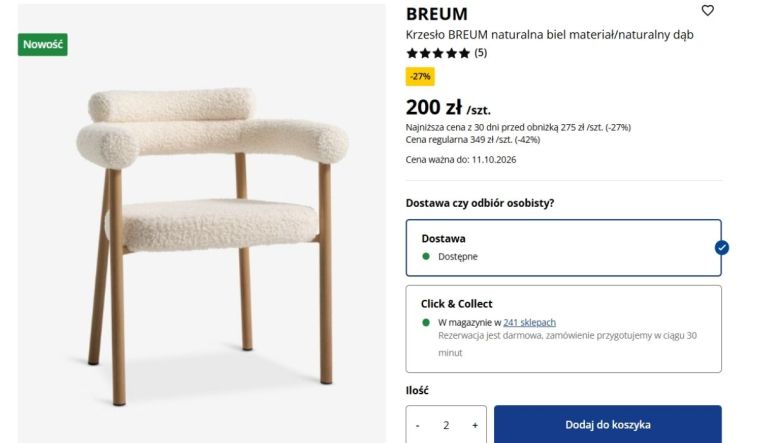Open the 241 sklepach store list link
The width and height of the screenshot is (759, 443).
[529, 322]
